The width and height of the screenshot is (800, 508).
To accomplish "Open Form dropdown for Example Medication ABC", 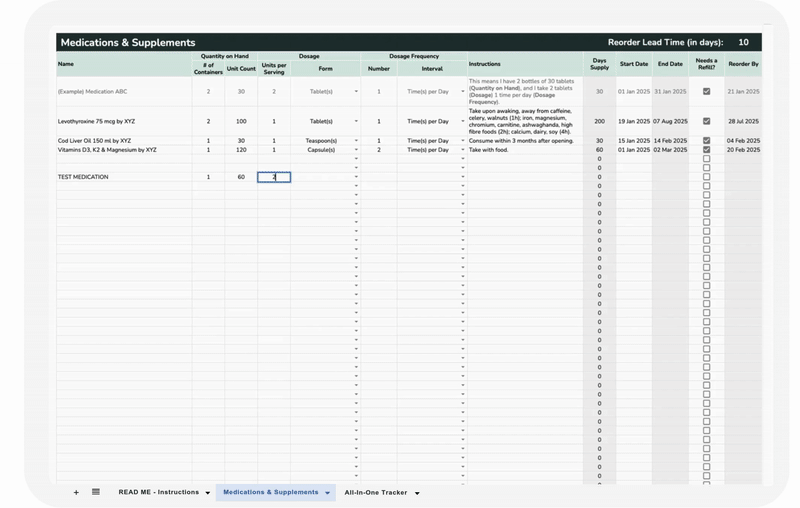I will pyautogui.click(x=356, y=92).
